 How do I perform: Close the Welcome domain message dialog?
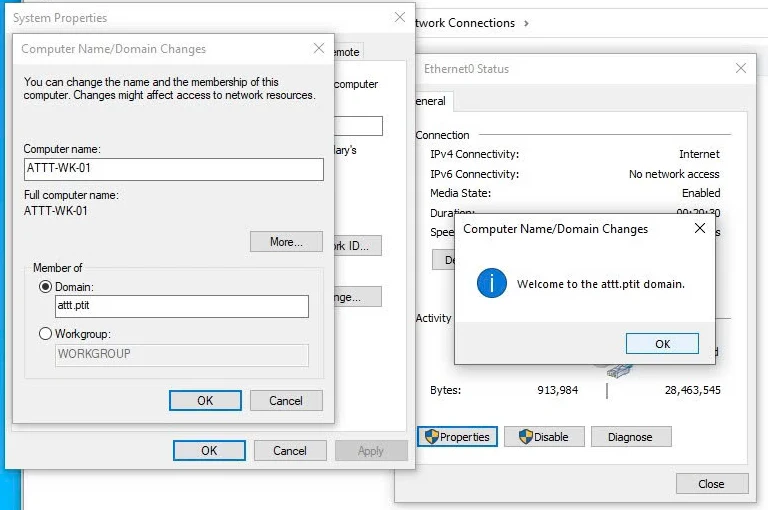click(700, 228)
